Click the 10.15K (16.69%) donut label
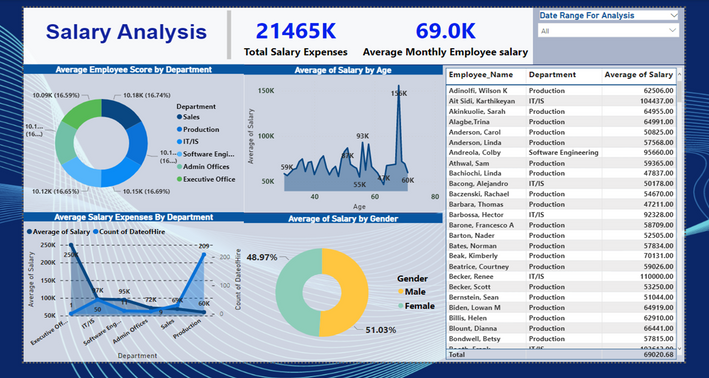The height and width of the screenshot is (378, 709). 146,191
